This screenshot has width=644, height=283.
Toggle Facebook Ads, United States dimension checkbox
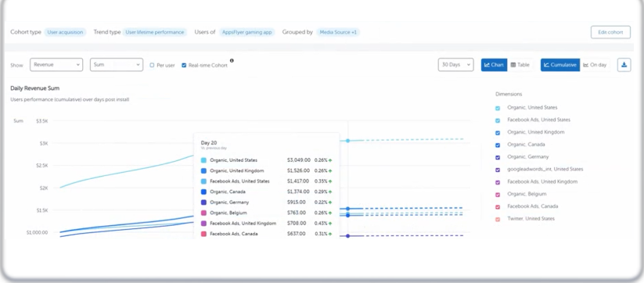click(498, 120)
